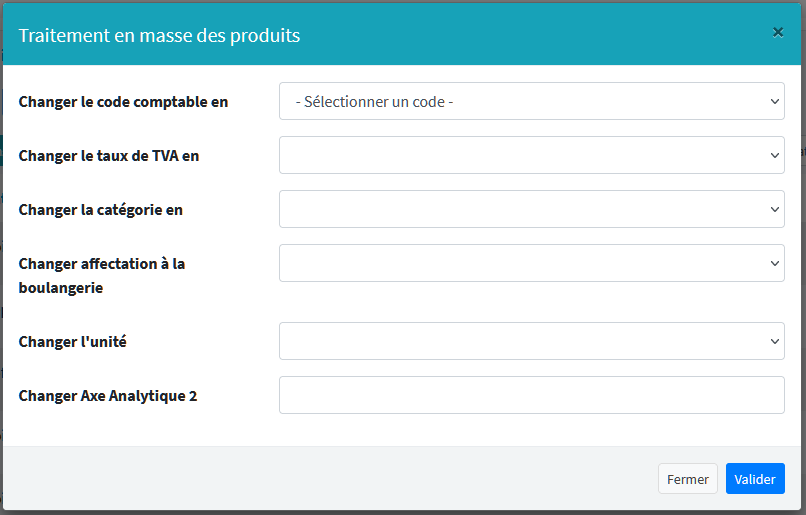Click the chevron arrow of catégorie select
806x515 pixels.
click(x=775, y=209)
